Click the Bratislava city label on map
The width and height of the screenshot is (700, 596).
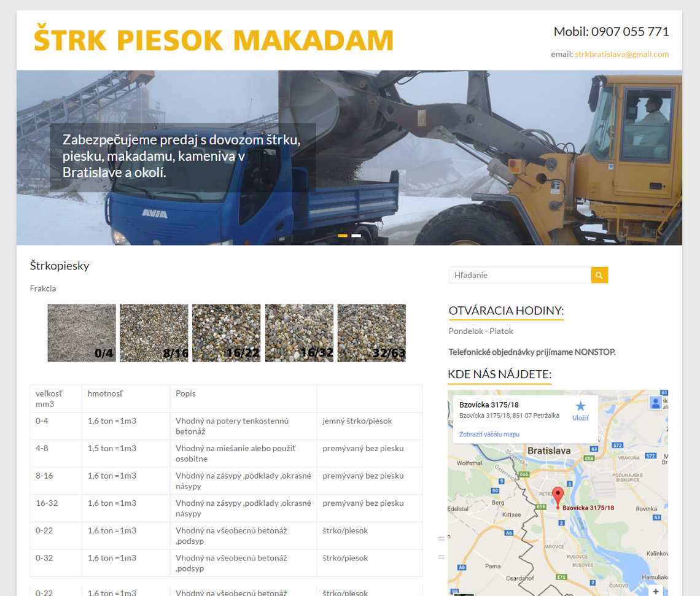click(x=549, y=451)
